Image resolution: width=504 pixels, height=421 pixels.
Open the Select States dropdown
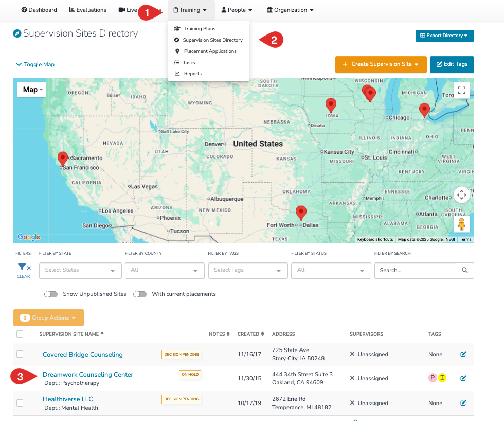[x=80, y=271]
